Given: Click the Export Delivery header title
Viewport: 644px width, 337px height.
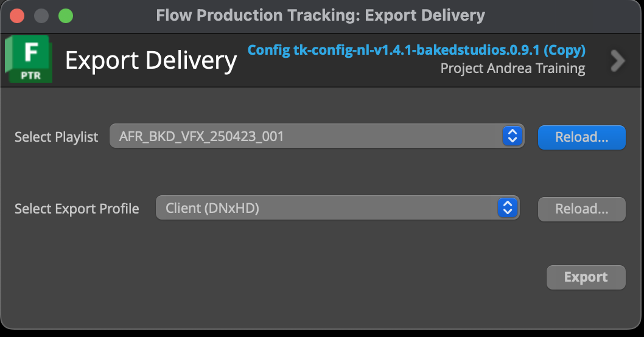Looking at the screenshot, I should 150,60.
